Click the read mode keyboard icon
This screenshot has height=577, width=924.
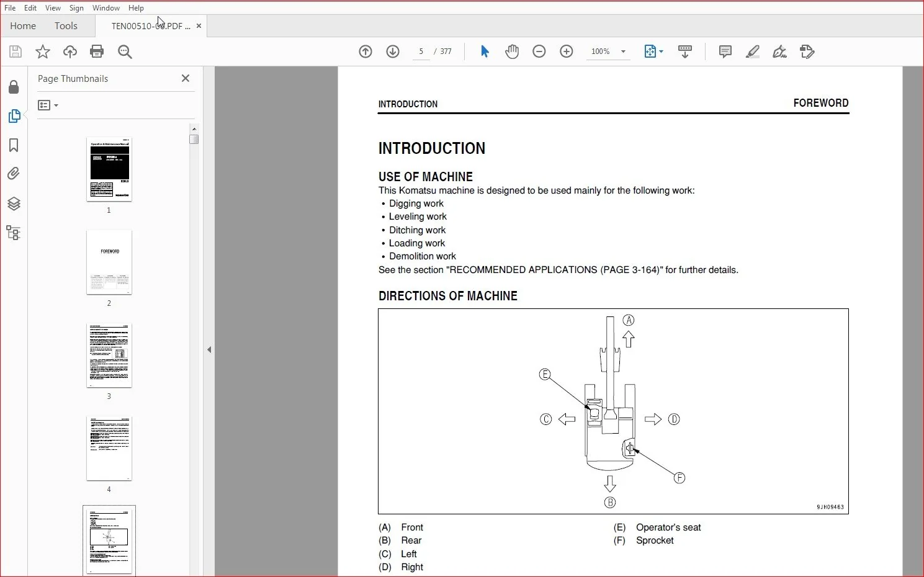pos(685,51)
